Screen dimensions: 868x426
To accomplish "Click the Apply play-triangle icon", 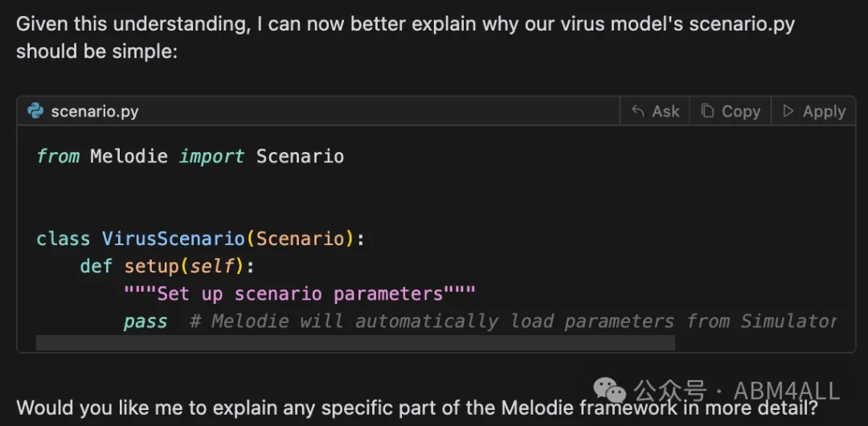I will pyautogui.click(x=788, y=112).
